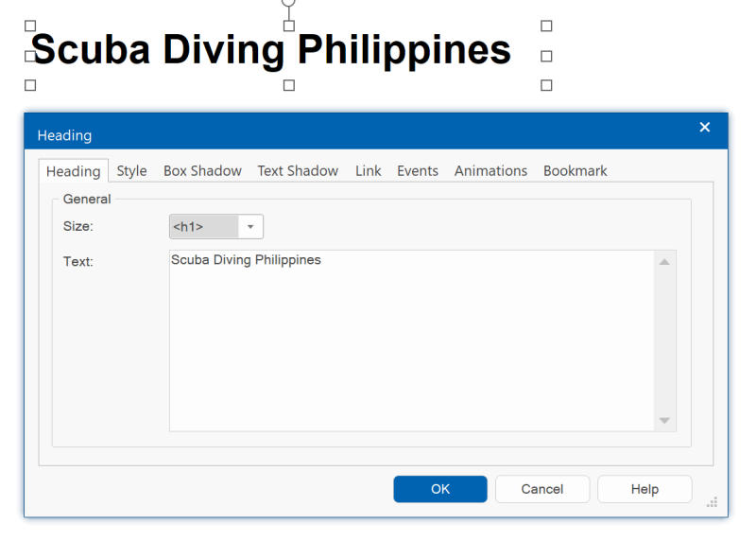Click the top-right selection handle
756x541 pixels.
(546, 26)
